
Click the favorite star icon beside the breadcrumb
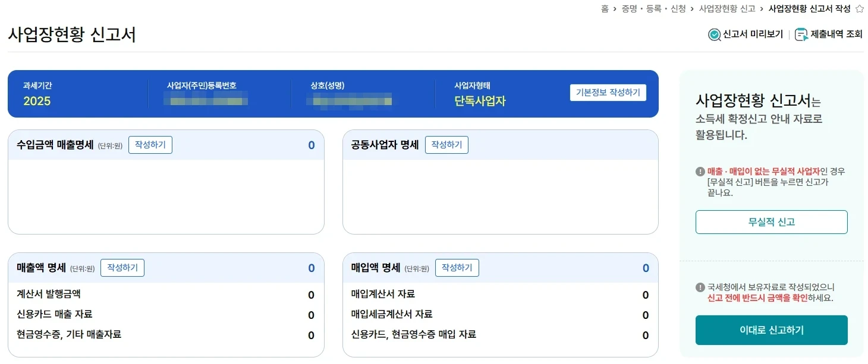(859, 9)
